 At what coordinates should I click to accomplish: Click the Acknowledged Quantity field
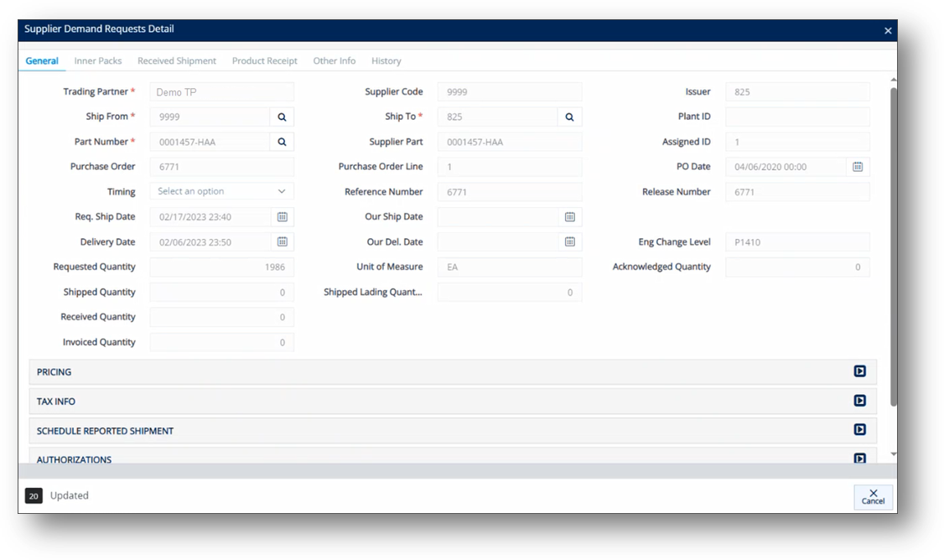point(797,267)
